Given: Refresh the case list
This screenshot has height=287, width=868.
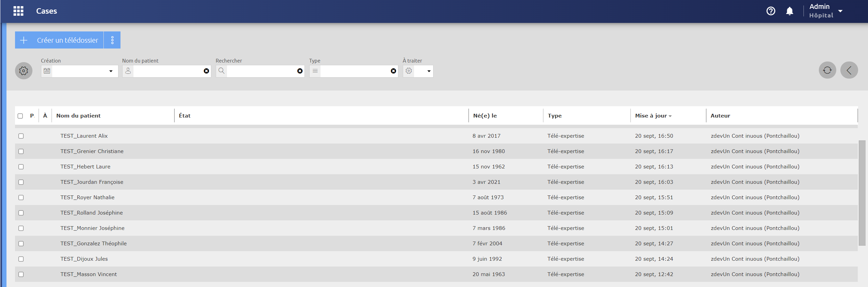Looking at the screenshot, I should point(827,70).
